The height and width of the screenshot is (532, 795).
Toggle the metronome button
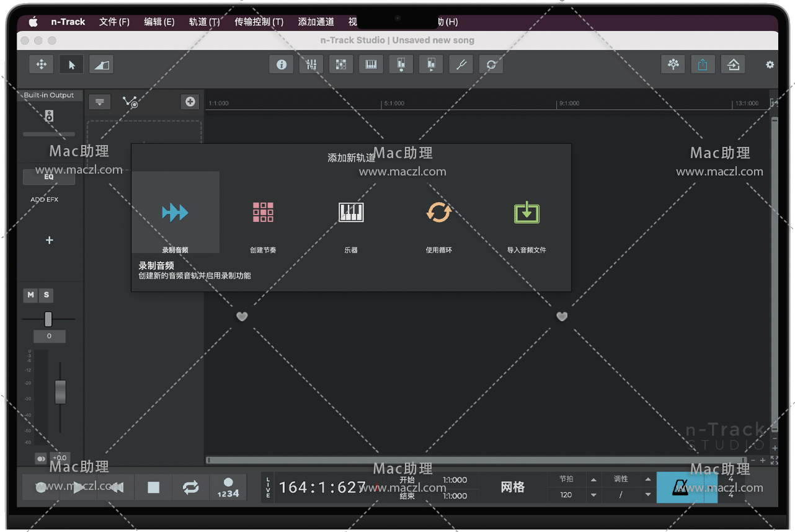point(680,487)
